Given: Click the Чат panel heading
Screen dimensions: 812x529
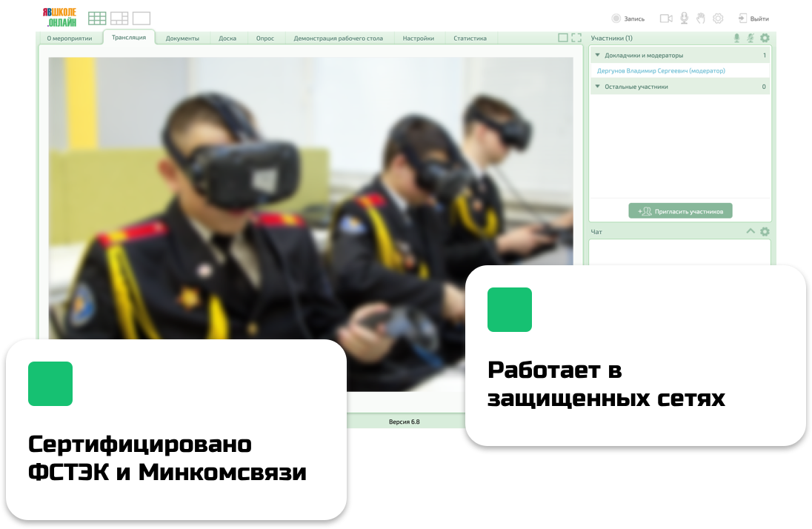Looking at the screenshot, I should 596,232.
